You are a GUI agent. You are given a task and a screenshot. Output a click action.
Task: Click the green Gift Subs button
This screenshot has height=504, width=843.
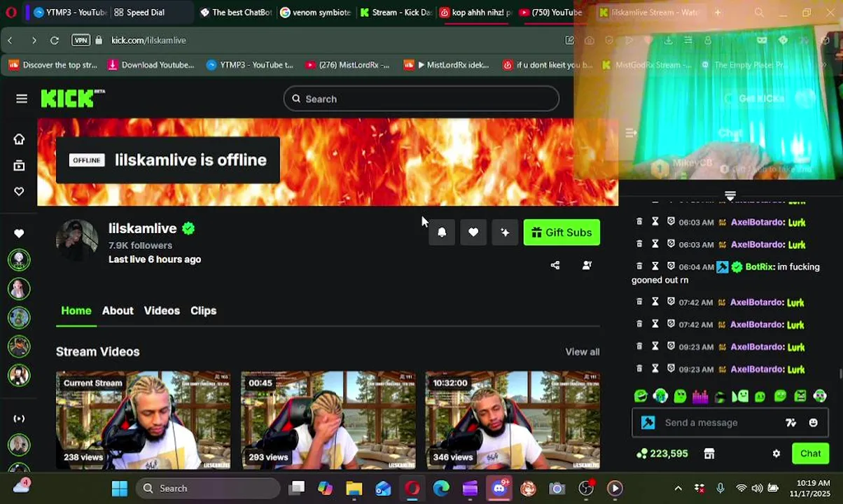click(x=562, y=232)
